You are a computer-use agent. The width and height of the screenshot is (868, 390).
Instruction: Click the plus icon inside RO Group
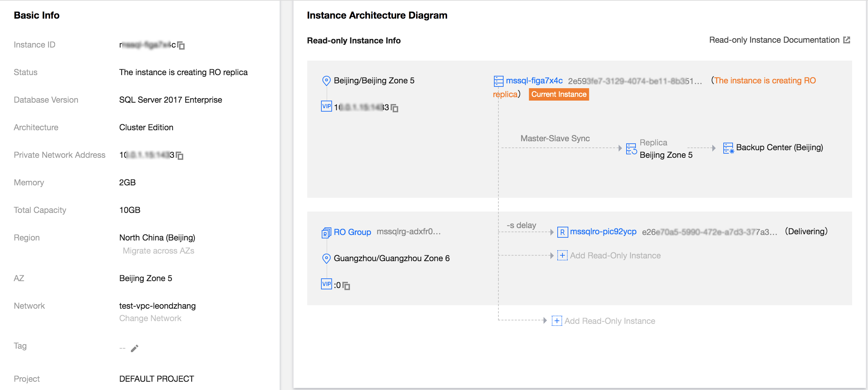[562, 255]
